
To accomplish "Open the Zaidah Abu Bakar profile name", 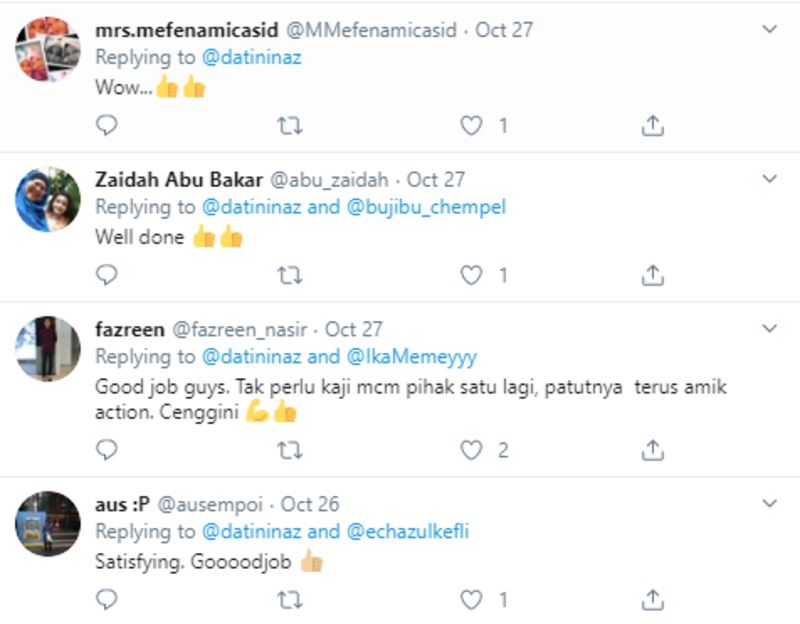I will [179, 180].
